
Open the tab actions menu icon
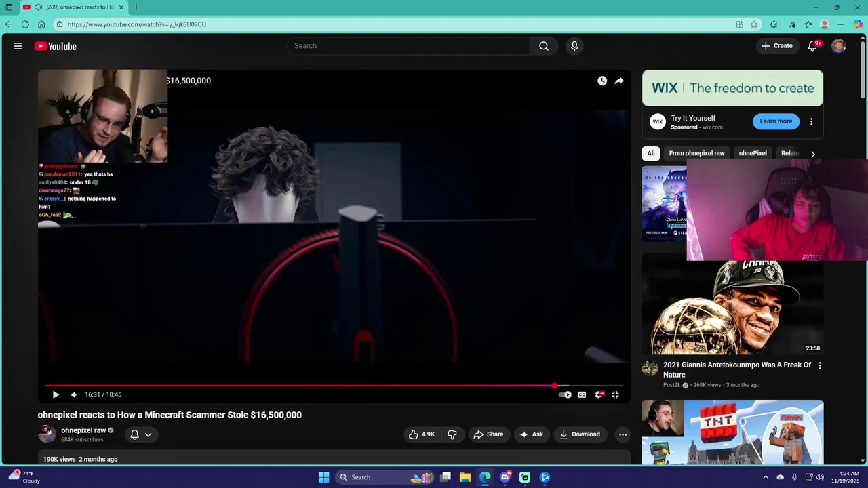(9, 7)
